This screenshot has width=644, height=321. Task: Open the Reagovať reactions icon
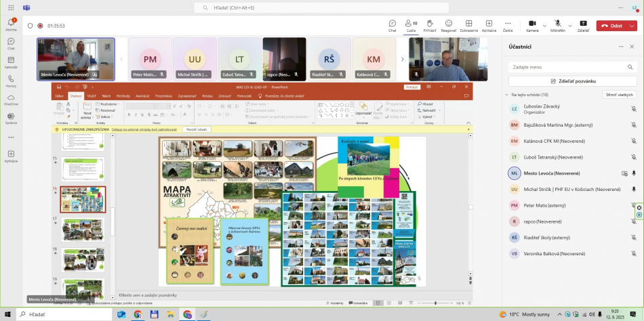pyautogui.click(x=449, y=24)
